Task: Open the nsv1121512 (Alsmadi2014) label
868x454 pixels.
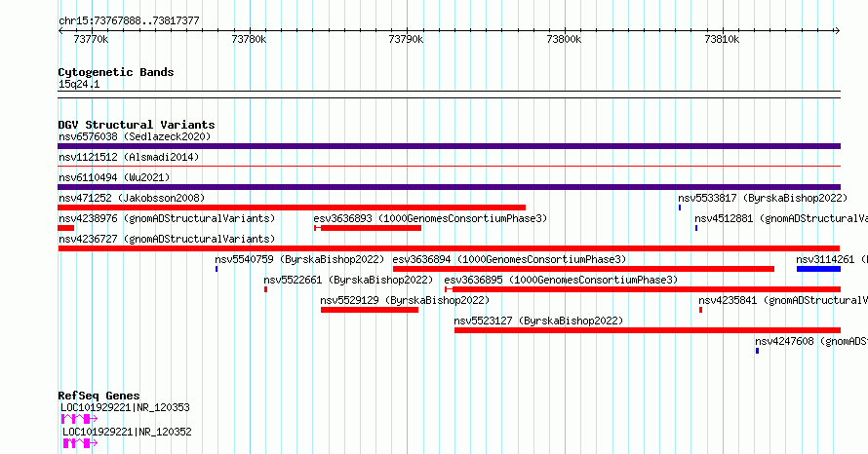Action: point(129,157)
